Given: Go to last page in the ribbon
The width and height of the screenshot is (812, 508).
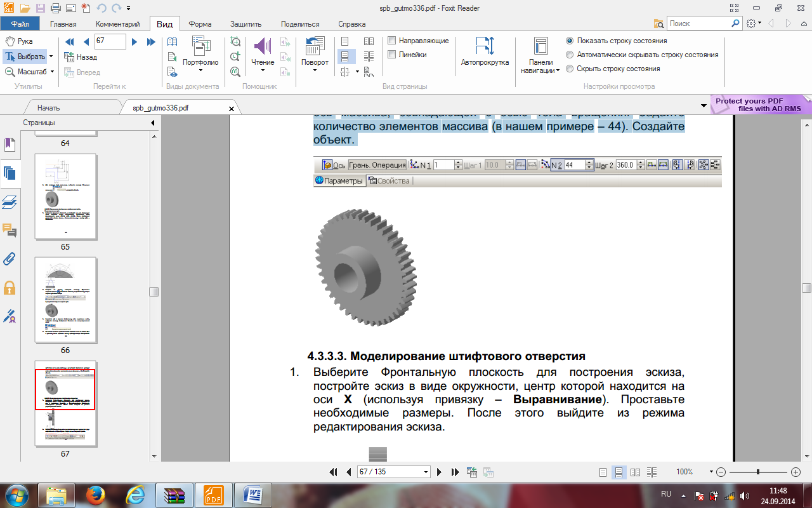Looking at the screenshot, I should [x=151, y=42].
